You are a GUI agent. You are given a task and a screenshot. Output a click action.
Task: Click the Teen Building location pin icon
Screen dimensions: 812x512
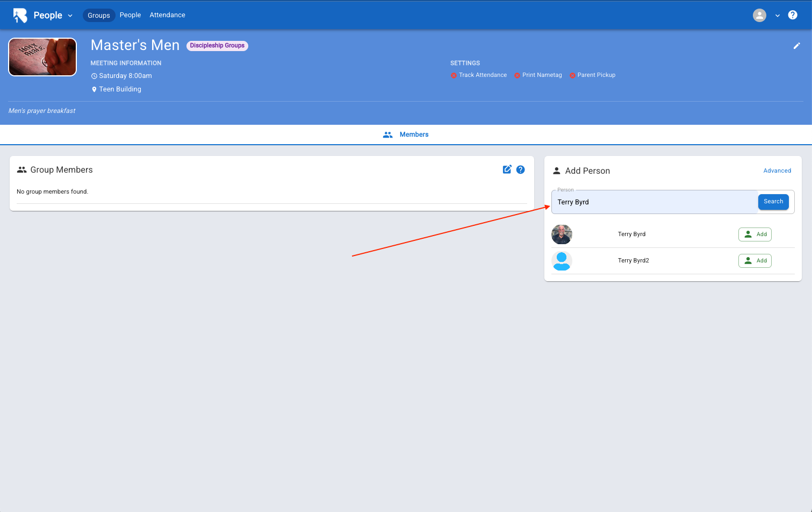click(94, 90)
